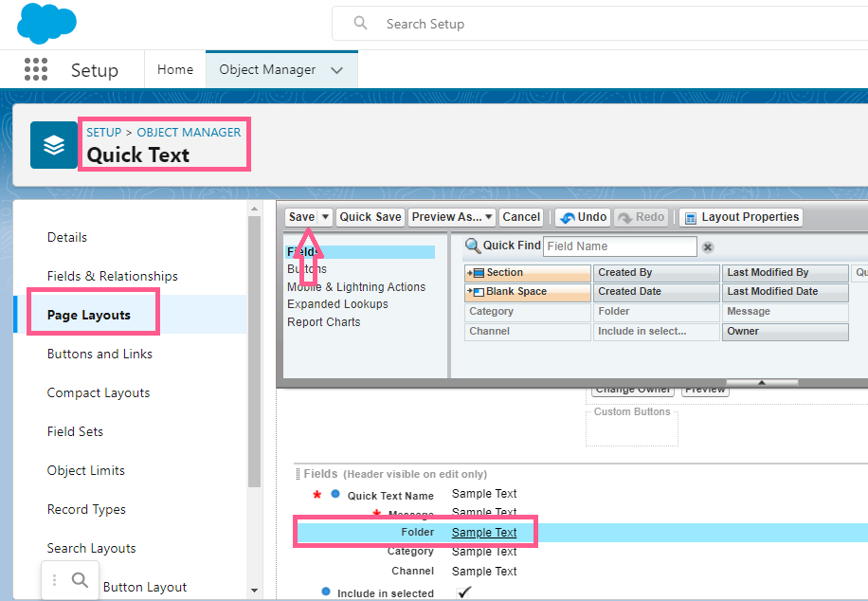Click in the Quick Find field
Screen dimensions: 868x601
click(x=620, y=246)
